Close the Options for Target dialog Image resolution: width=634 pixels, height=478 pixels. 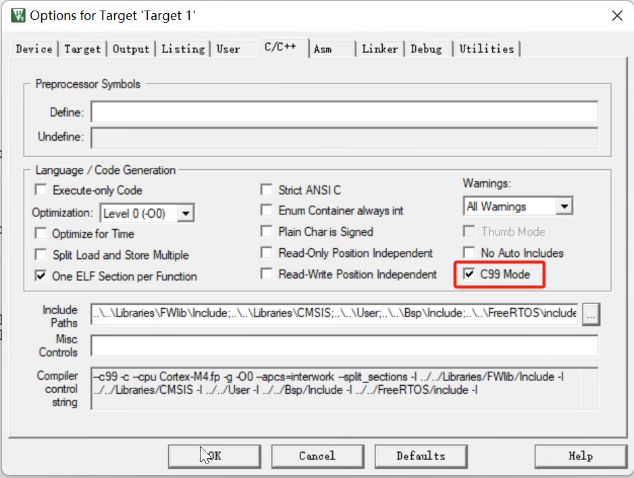(x=617, y=16)
